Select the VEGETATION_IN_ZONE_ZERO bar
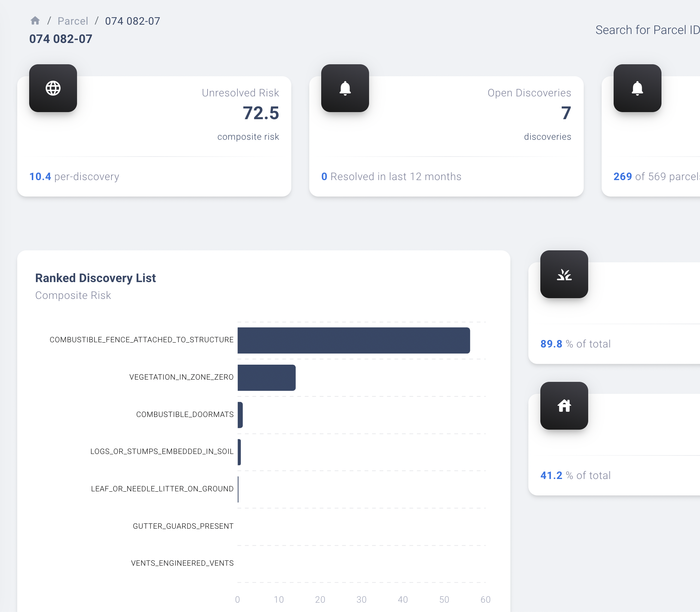 coord(267,378)
